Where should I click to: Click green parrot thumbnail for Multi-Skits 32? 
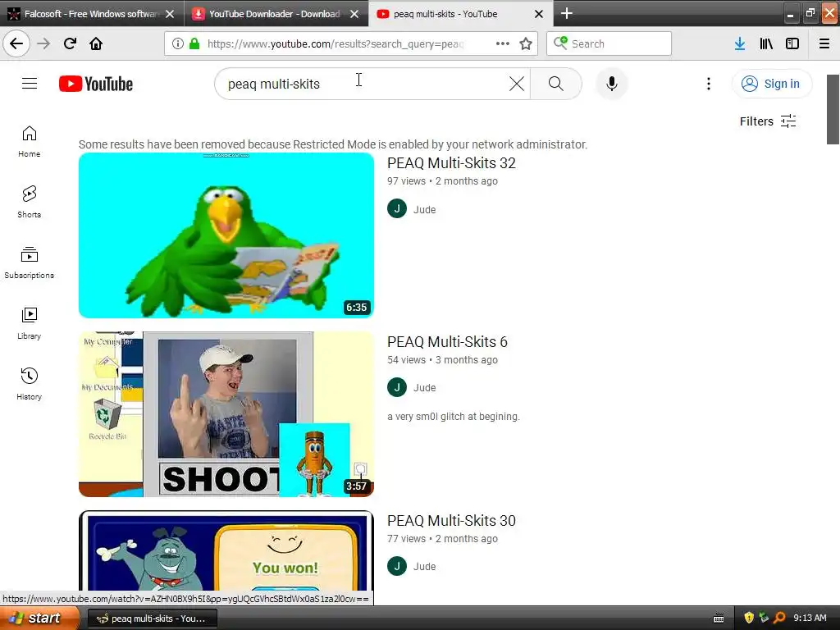[226, 235]
